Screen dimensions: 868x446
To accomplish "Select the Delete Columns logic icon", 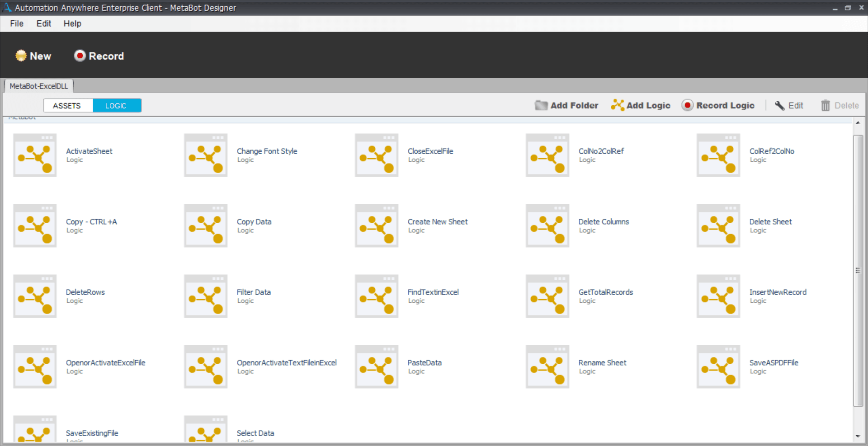I will click(547, 225).
